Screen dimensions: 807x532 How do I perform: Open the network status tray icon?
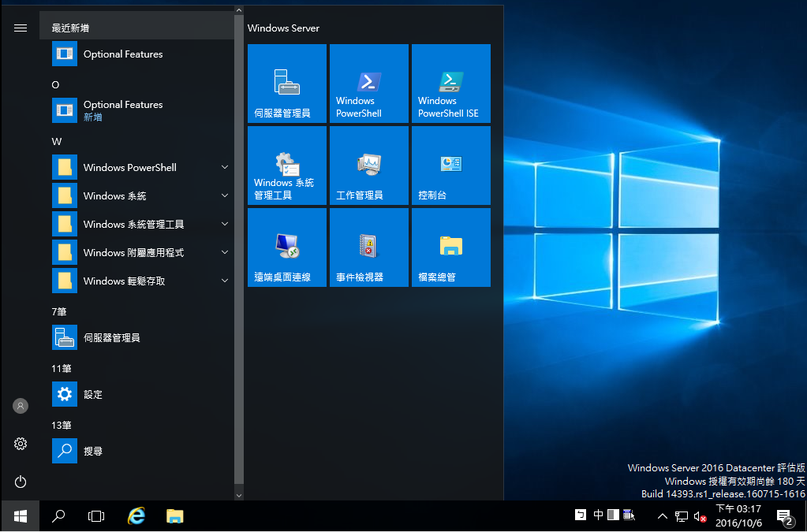[x=682, y=516]
